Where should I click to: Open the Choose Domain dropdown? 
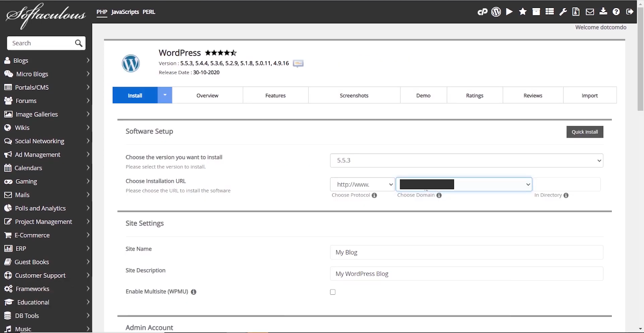(x=464, y=184)
